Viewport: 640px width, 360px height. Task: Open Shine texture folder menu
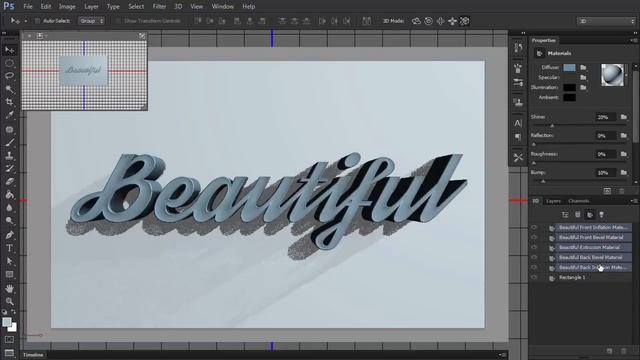624,117
